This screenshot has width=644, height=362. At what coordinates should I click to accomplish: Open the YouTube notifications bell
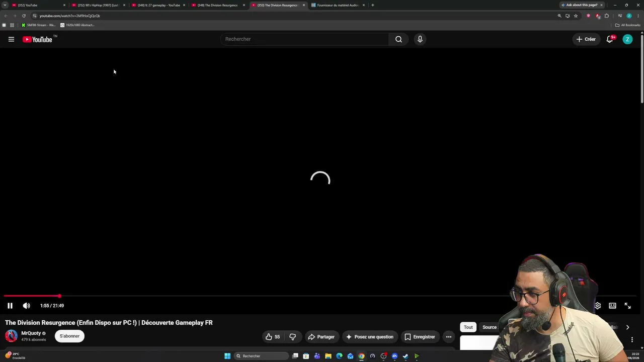click(610, 39)
